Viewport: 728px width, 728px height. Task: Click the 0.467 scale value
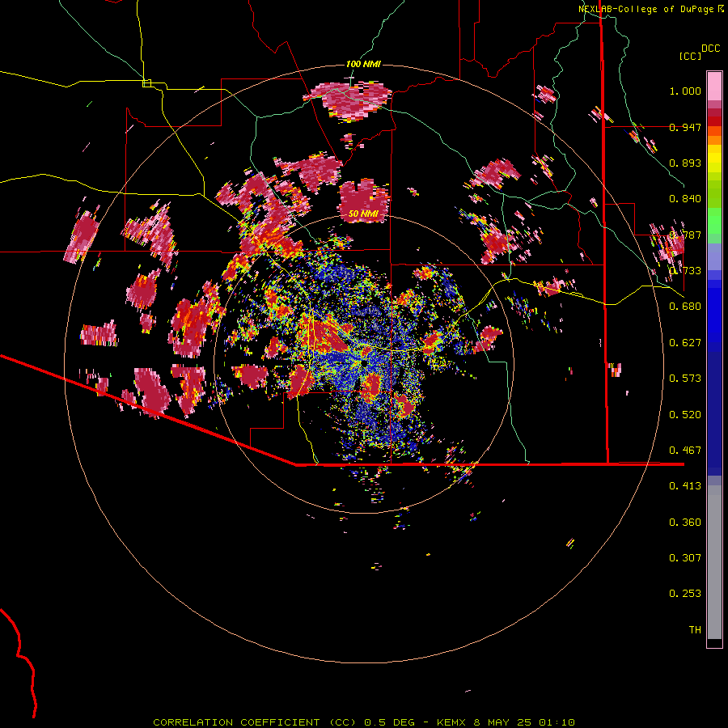point(685,451)
